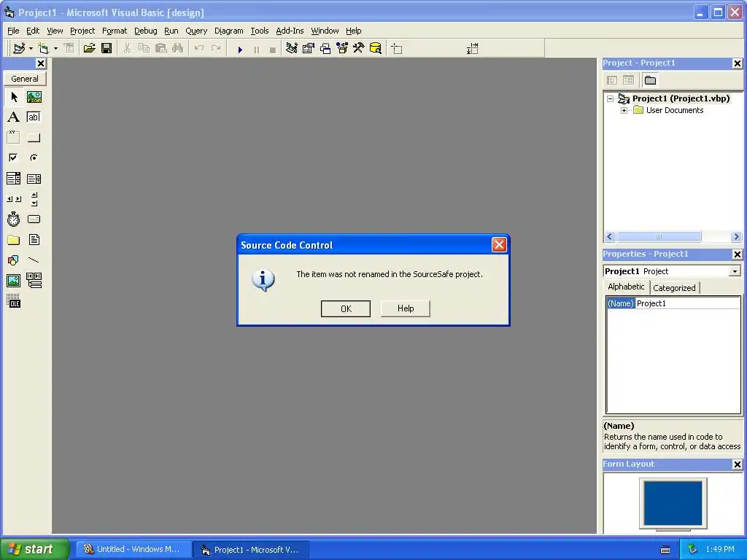Click View Code in the Project panel

pyautogui.click(x=612, y=80)
